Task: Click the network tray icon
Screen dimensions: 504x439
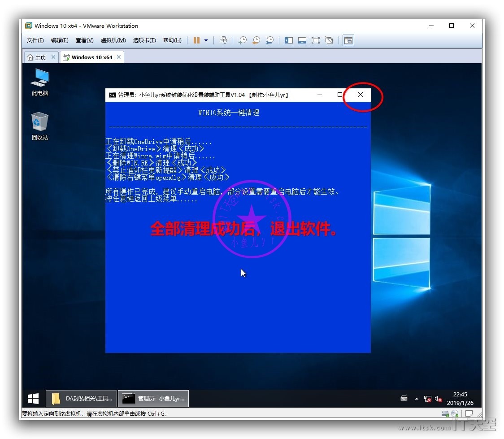Action: [427, 399]
